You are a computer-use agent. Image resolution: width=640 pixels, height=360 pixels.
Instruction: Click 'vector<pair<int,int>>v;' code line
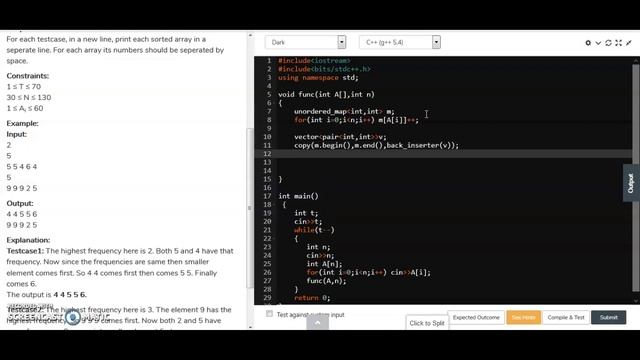[x=340, y=137]
